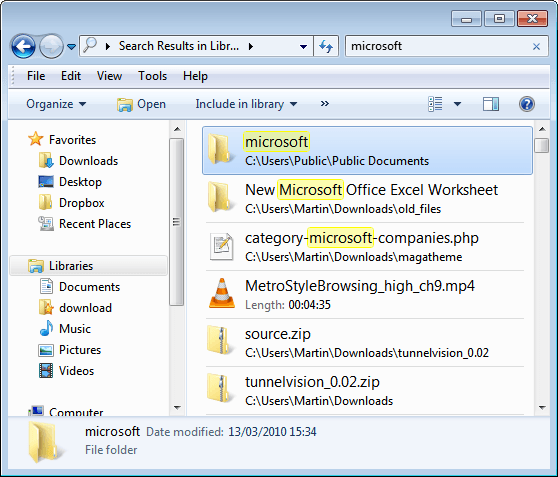The width and height of the screenshot is (558, 477).
Task: Click the folder icon for Excel Worksheet result
Action: click(x=221, y=196)
